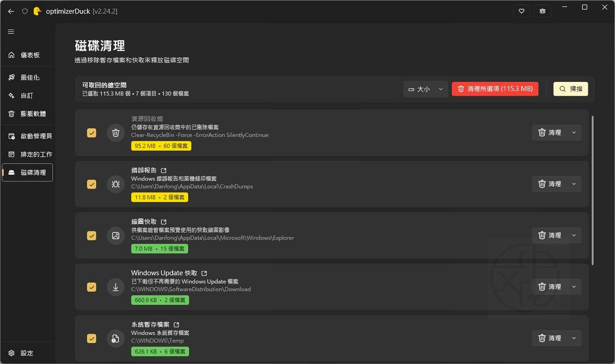Expand the 清理 chevron for 系統暫存檔案

(x=574, y=338)
